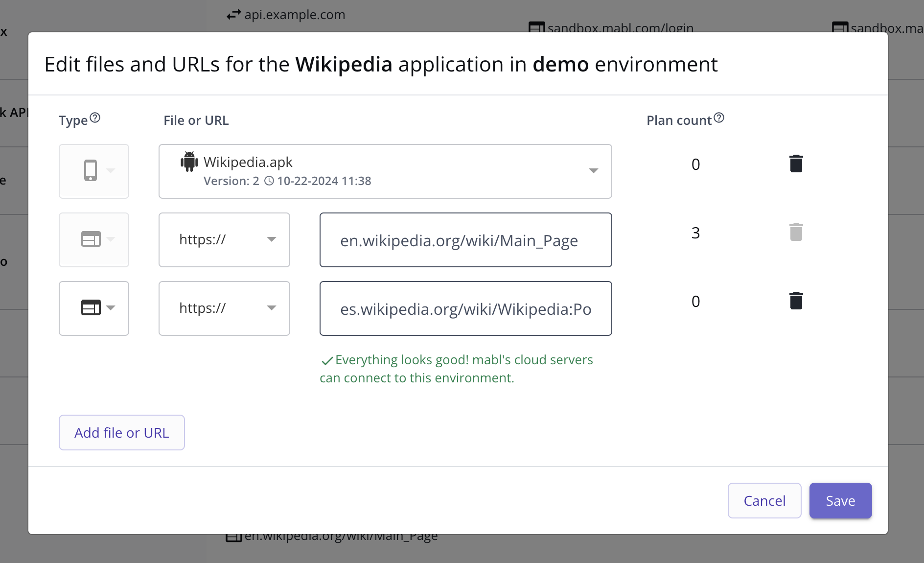Click the 'Everything looks good!' connection message
924x563 pixels.
tap(456, 369)
